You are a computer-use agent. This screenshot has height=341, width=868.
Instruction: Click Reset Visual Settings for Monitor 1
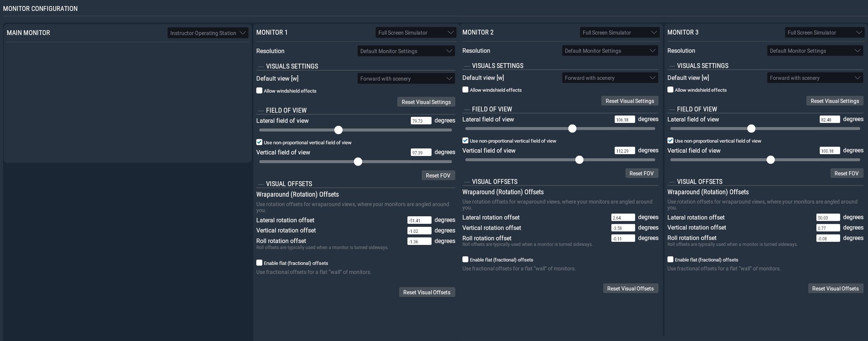(426, 102)
